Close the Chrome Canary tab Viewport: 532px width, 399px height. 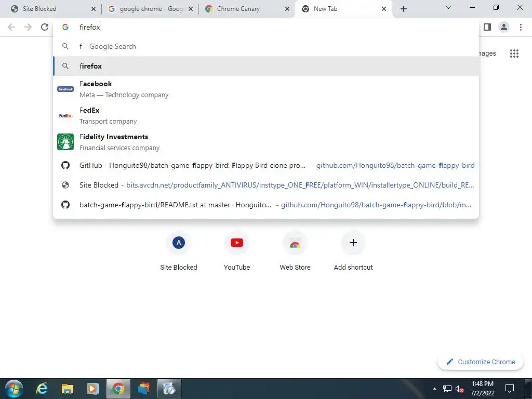click(x=287, y=9)
